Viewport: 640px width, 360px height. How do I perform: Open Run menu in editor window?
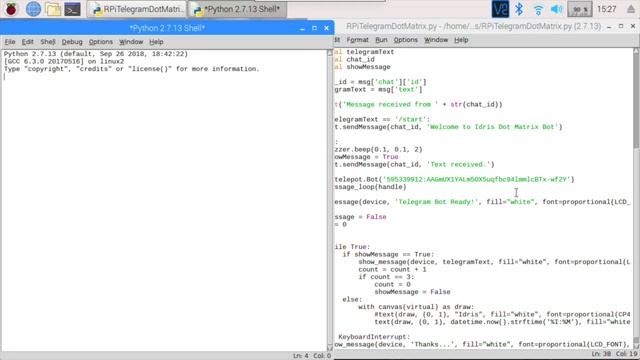381,40
